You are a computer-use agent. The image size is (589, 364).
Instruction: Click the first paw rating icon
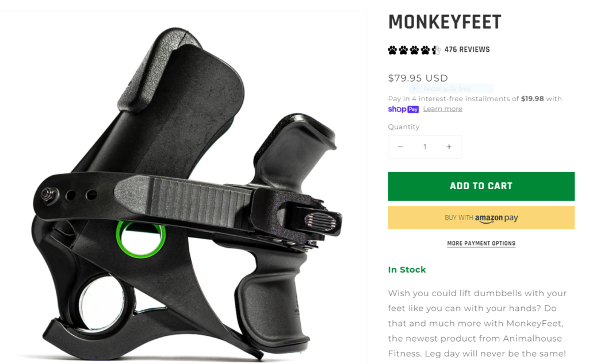coord(392,50)
